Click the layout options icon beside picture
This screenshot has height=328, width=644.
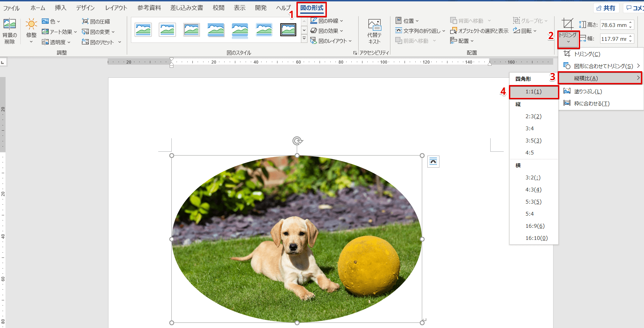(x=433, y=161)
